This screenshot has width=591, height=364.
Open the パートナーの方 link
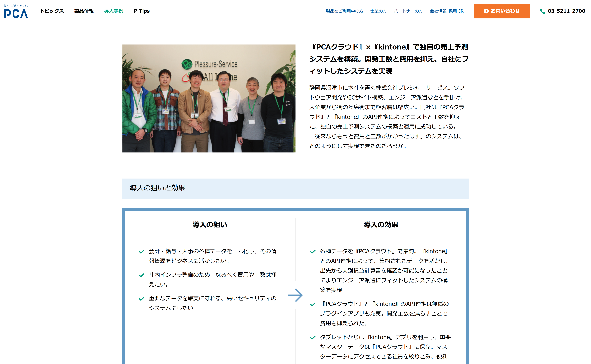(x=408, y=11)
